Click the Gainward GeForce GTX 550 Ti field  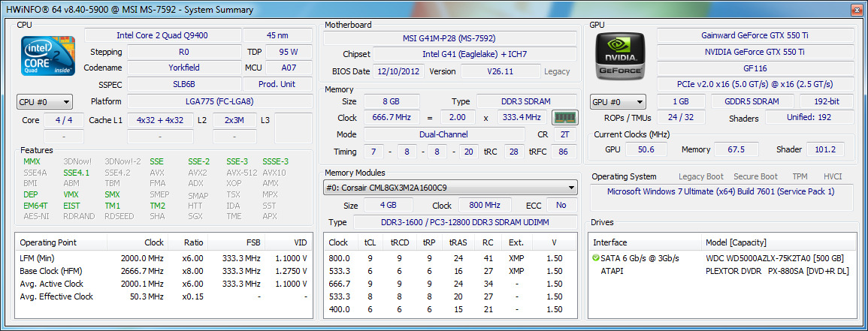[755, 35]
